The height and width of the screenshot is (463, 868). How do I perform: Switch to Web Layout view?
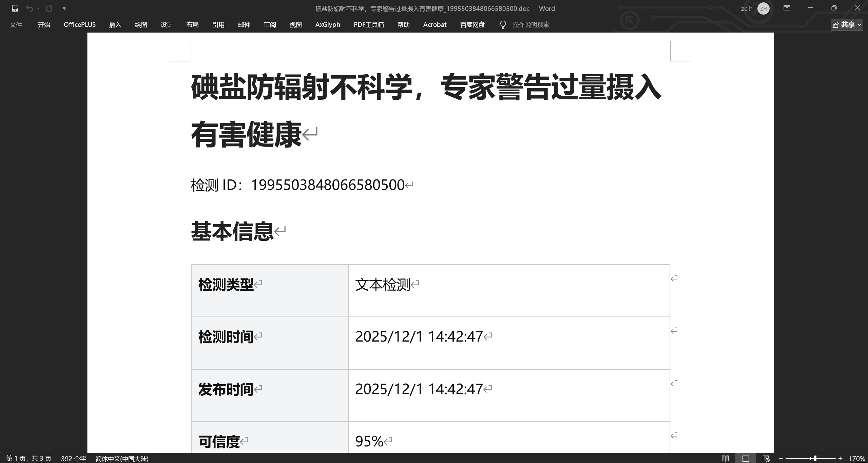coord(766,459)
